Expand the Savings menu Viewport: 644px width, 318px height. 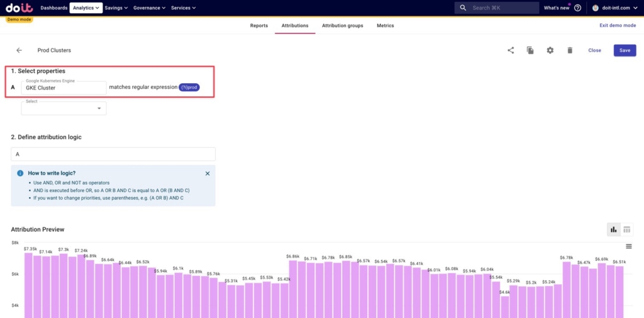[116, 8]
